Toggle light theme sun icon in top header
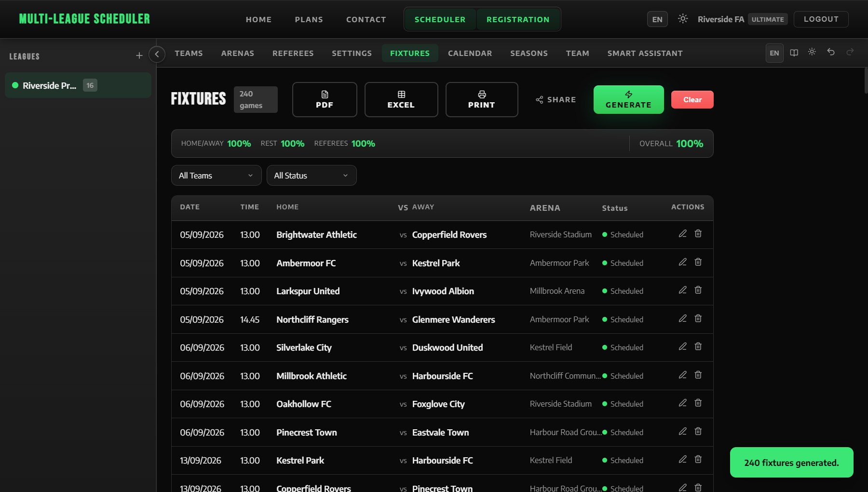The image size is (868, 492). [x=682, y=19]
